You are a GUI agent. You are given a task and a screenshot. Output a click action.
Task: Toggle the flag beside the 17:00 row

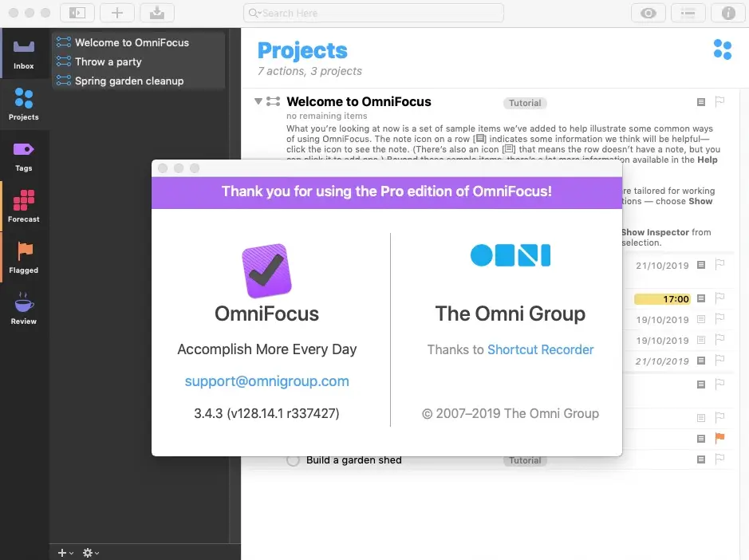tap(719, 298)
